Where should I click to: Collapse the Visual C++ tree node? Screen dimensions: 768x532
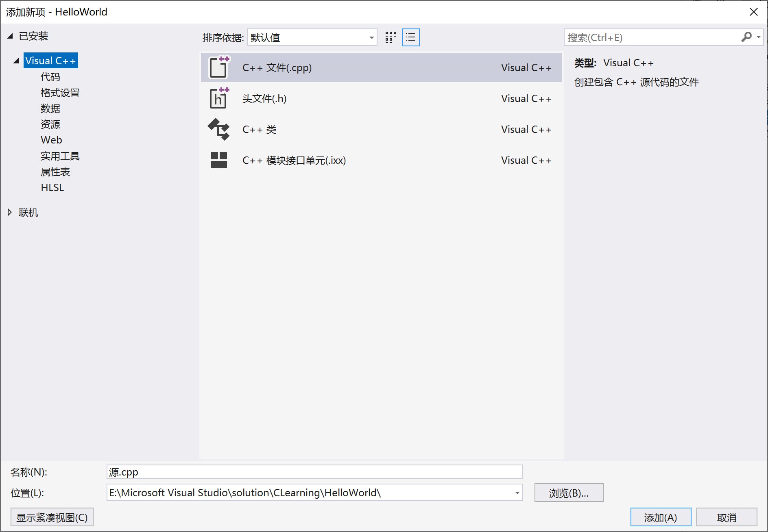(16, 61)
